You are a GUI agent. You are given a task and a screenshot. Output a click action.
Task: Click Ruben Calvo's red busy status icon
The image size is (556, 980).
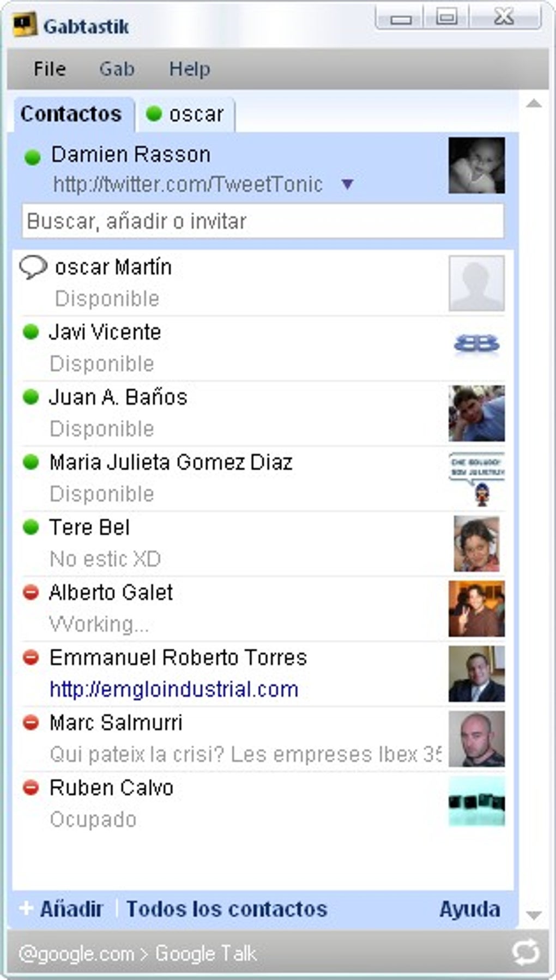[x=31, y=788]
